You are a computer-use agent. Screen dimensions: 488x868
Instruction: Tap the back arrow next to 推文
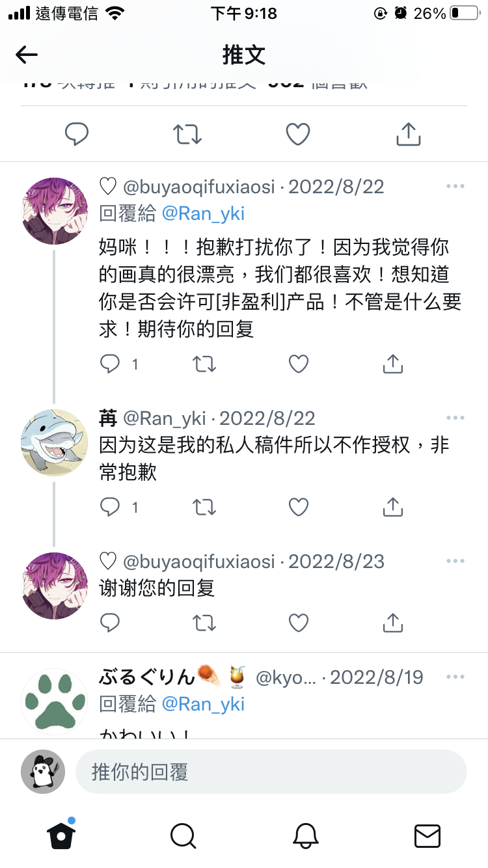[27, 55]
